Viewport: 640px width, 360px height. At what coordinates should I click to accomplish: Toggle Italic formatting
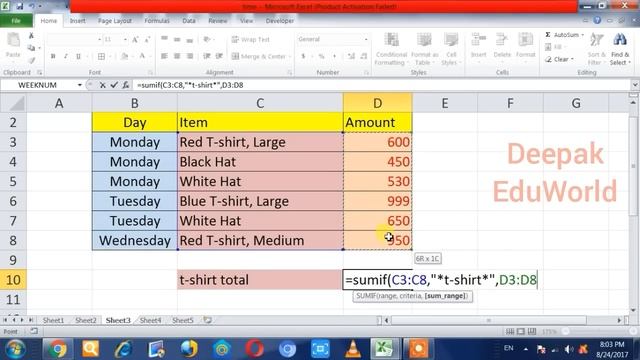tap(65, 56)
